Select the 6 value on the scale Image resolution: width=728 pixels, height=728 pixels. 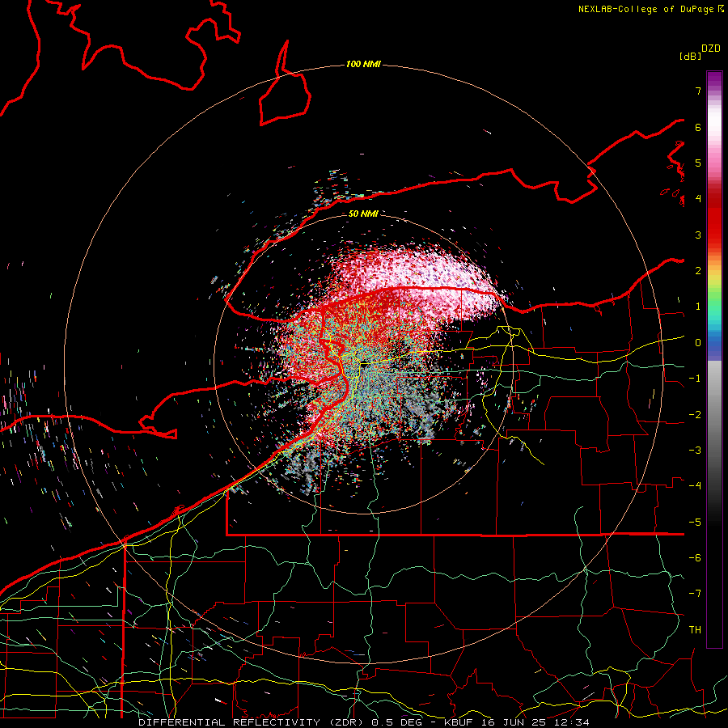tap(698, 127)
